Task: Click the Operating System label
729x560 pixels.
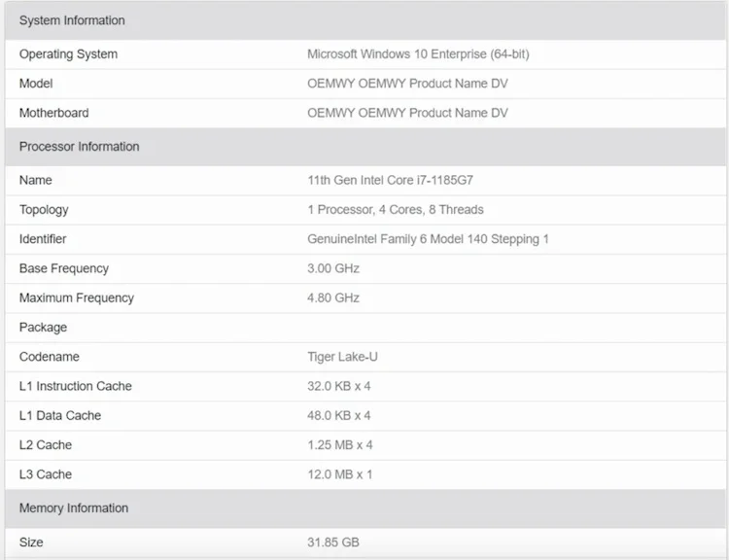Action: click(68, 54)
